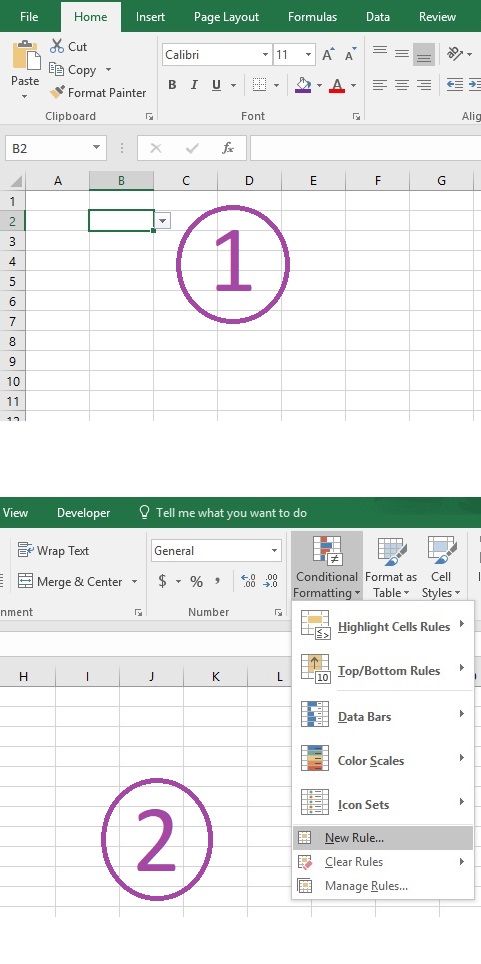Click the Insert Function fx icon

point(228,148)
